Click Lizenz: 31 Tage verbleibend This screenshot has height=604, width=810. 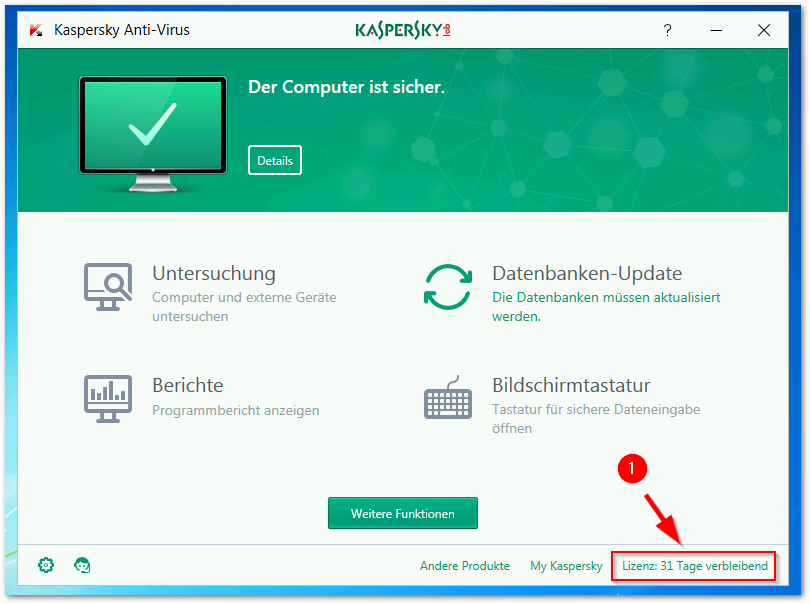tap(694, 566)
